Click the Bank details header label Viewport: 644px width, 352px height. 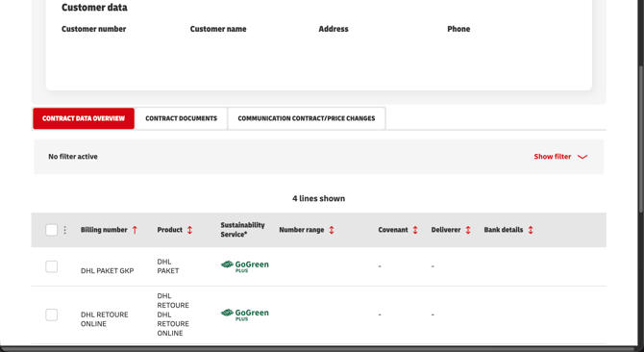coord(504,230)
